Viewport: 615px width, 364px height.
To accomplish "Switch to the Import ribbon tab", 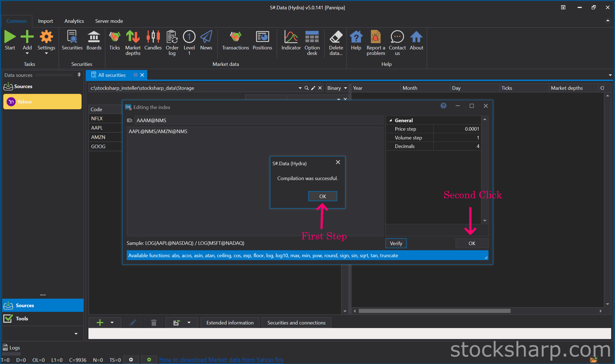I will (45, 21).
